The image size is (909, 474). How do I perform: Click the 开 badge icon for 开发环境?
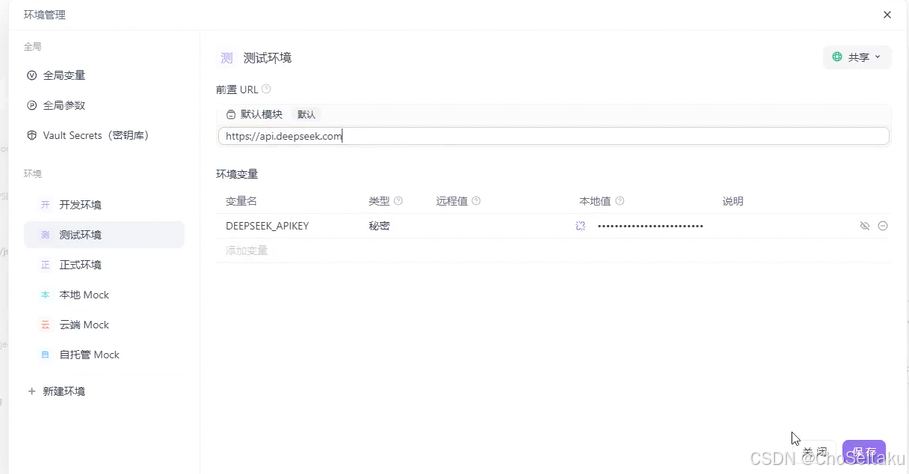point(45,205)
